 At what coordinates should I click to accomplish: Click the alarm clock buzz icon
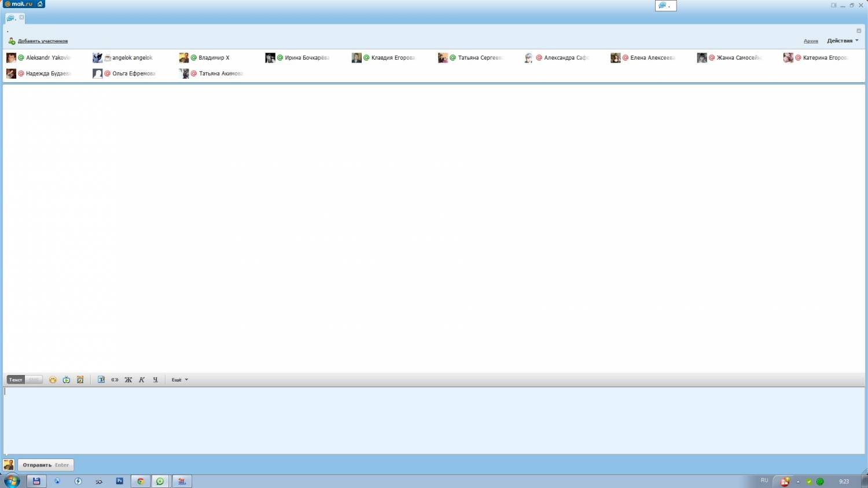click(x=80, y=380)
